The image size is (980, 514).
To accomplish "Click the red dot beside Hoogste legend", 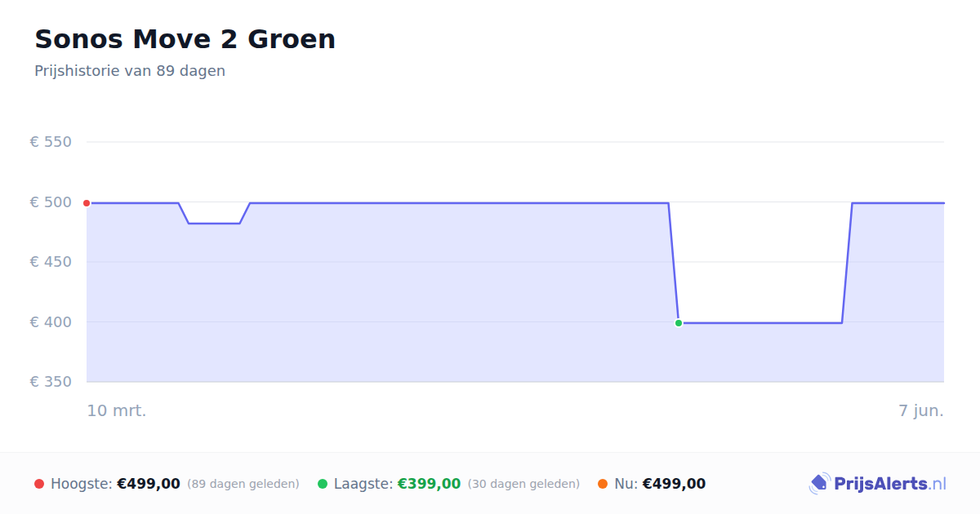I will click(x=39, y=484).
